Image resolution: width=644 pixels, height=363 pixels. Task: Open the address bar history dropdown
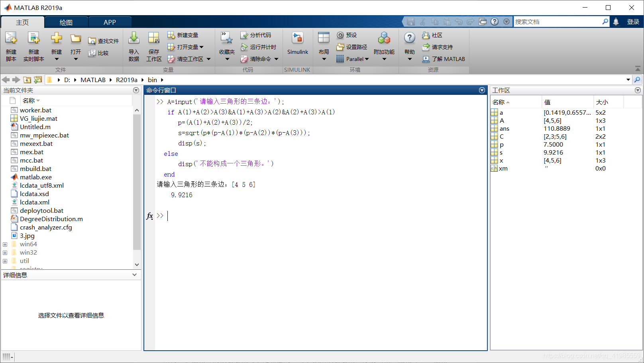[x=628, y=80]
